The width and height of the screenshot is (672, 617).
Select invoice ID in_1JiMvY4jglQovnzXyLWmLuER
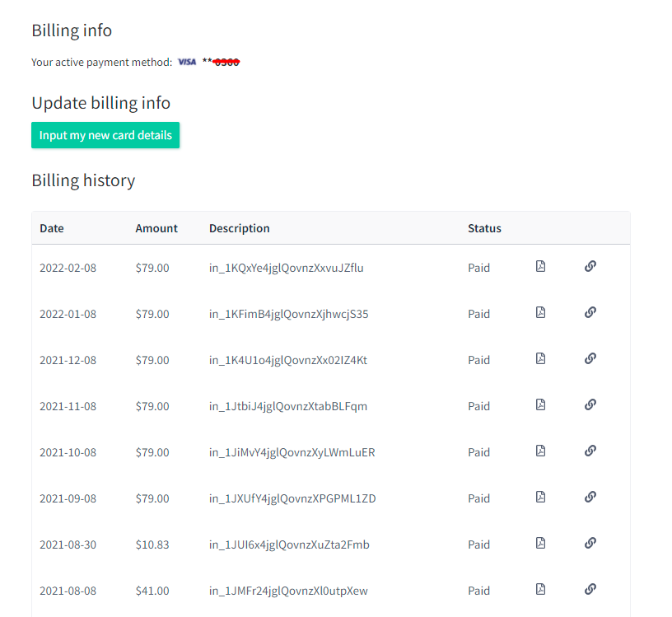[x=292, y=453]
